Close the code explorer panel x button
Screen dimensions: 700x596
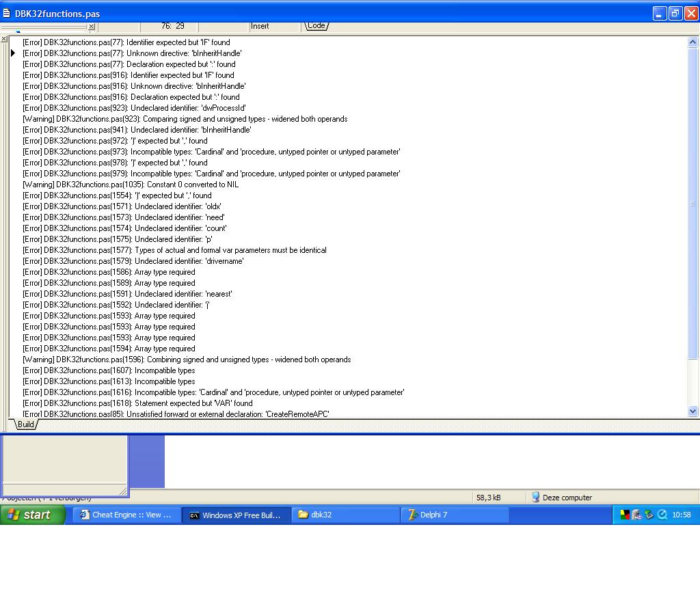coord(91,27)
